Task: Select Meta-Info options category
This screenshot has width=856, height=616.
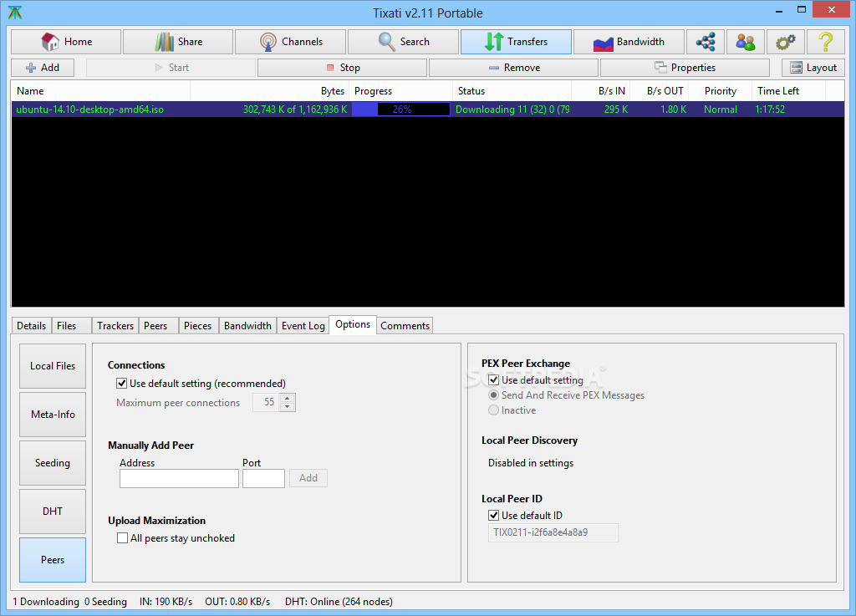Action: (x=53, y=414)
